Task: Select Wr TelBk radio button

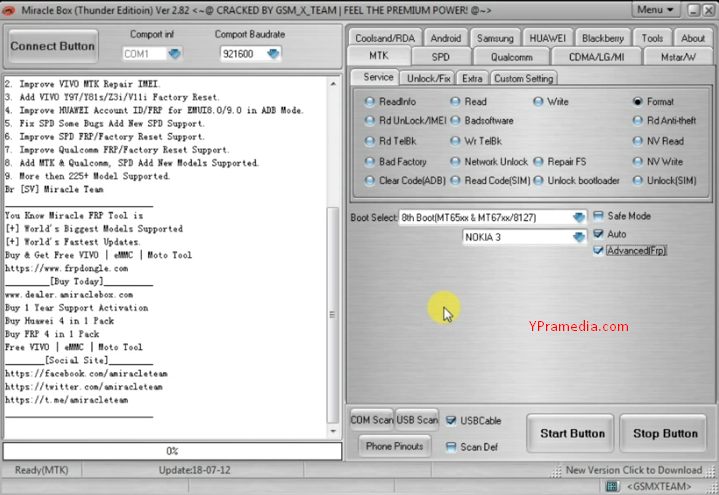Action: pyautogui.click(x=455, y=141)
